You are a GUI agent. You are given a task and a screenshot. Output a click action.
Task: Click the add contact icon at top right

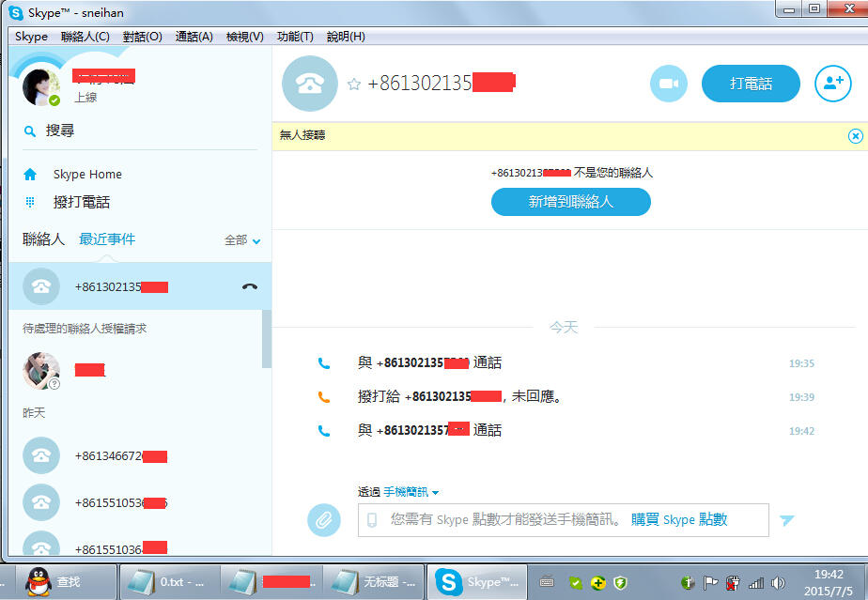coord(832,84)
